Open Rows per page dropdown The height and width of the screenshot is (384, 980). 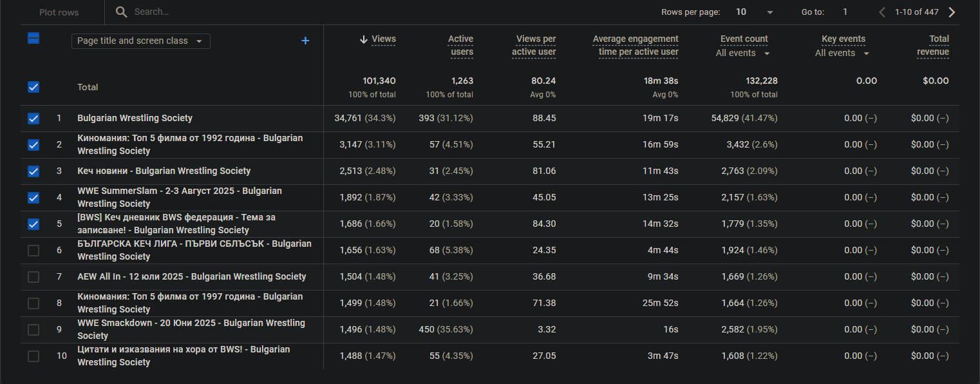[755, 12]
